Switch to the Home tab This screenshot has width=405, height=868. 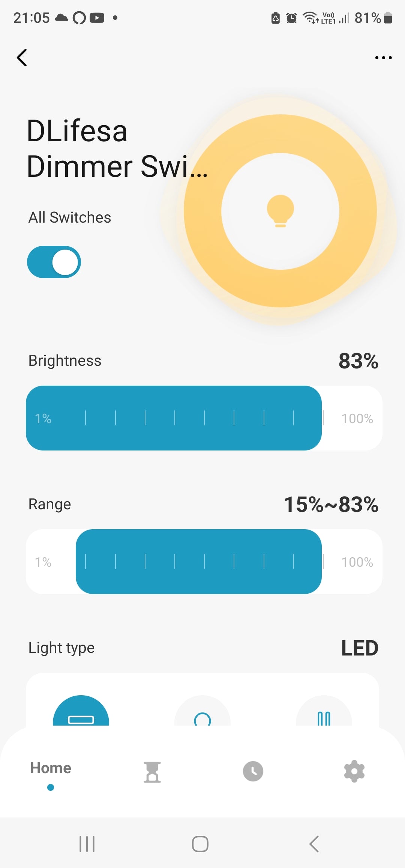click(x=51, y=768)
